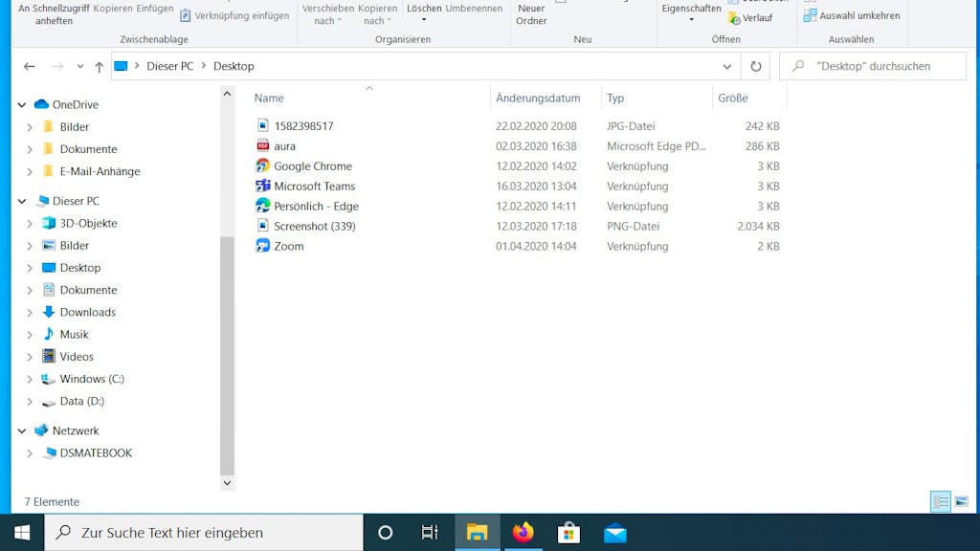
Task: Select the aura PDF file icon
Action: pyautogui.click(x=263, y=145)
